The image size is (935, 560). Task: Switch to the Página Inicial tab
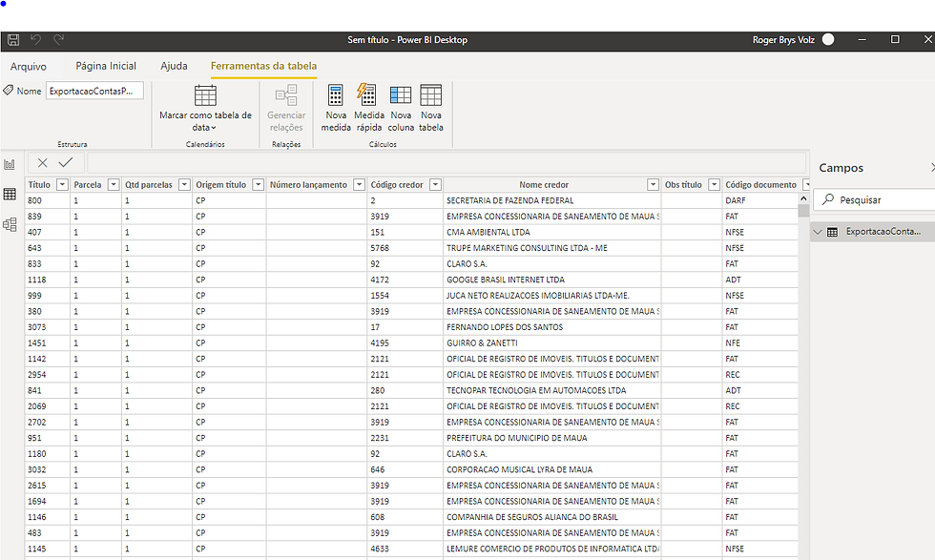106,66
